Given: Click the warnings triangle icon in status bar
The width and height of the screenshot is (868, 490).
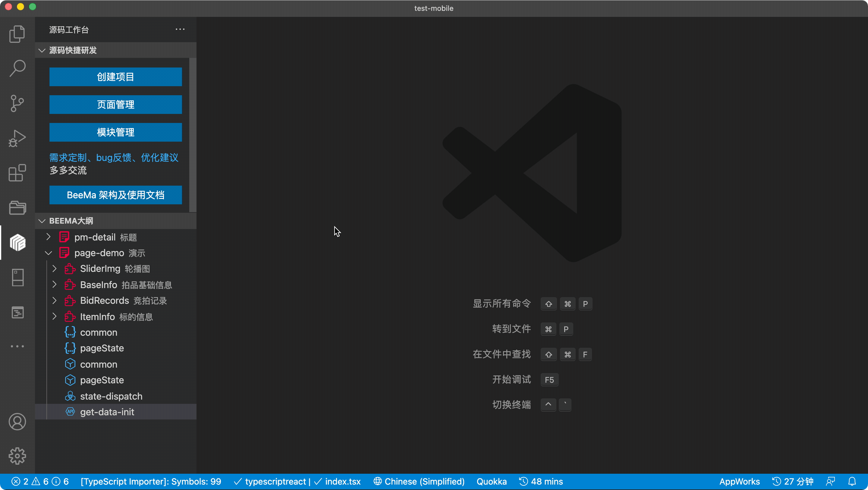Looking at the screenshot, I should [x=36, y=481].
